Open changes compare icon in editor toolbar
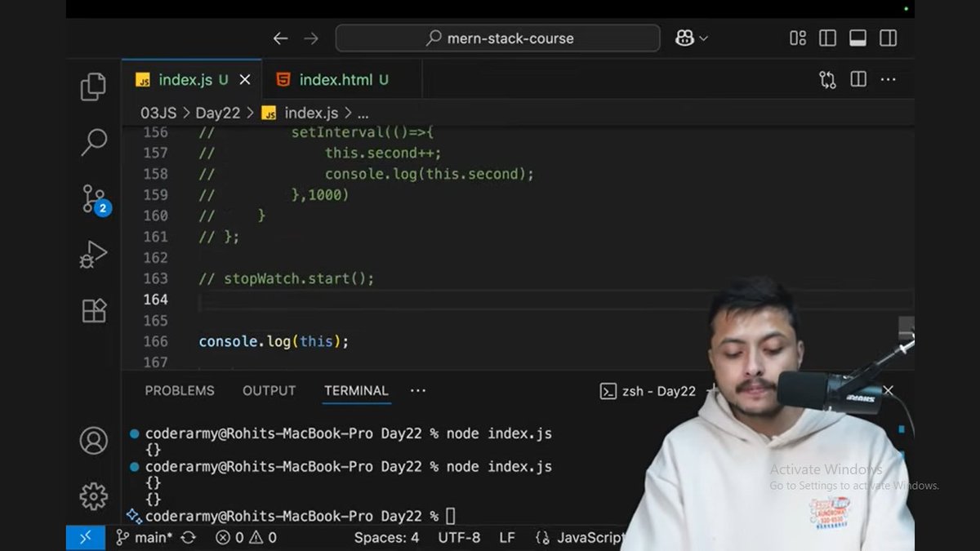980x551 pixels. 827,80
